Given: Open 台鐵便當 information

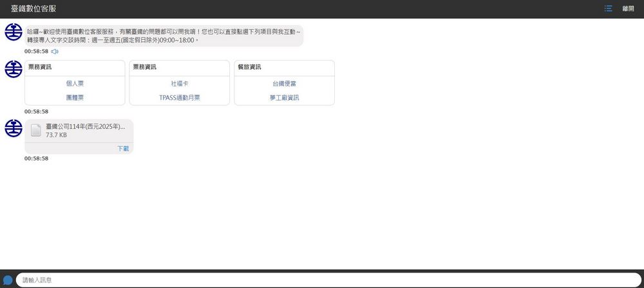Looking at the screenshot, I should tap(284, 83).
